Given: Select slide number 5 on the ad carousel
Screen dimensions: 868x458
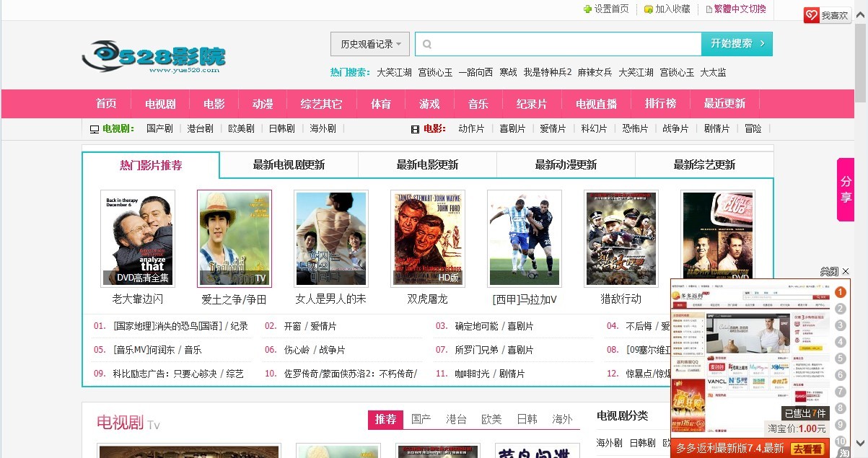Looking at the screenshot, I should [841, 357].
